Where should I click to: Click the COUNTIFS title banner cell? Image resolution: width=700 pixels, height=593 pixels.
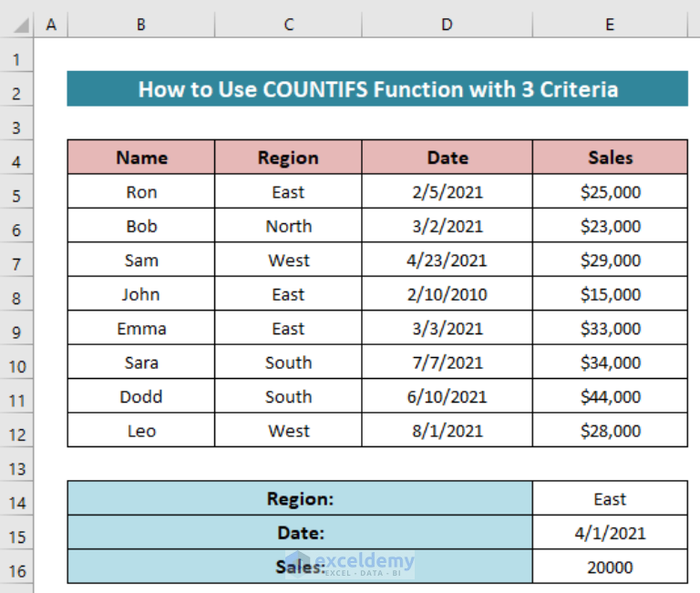[377, 89]
